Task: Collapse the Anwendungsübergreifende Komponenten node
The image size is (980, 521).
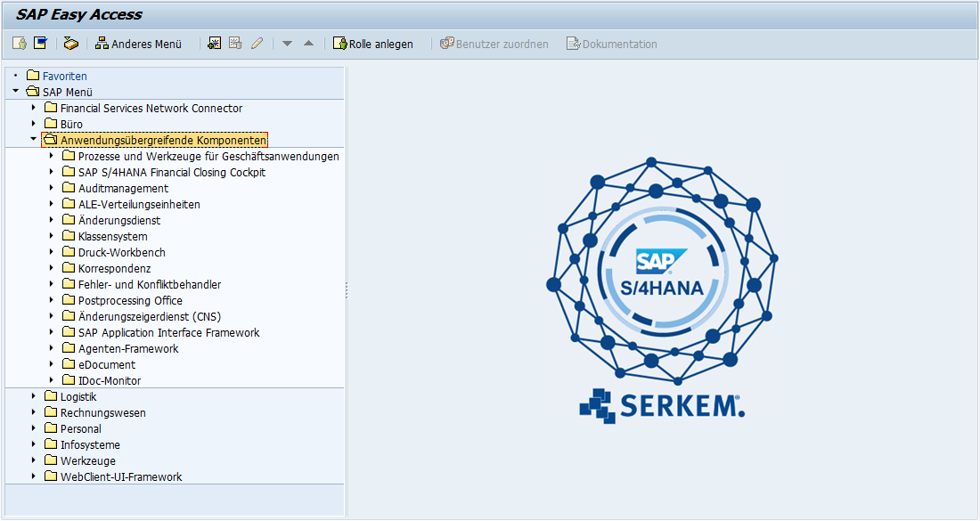Action: [x=33, y=140]
